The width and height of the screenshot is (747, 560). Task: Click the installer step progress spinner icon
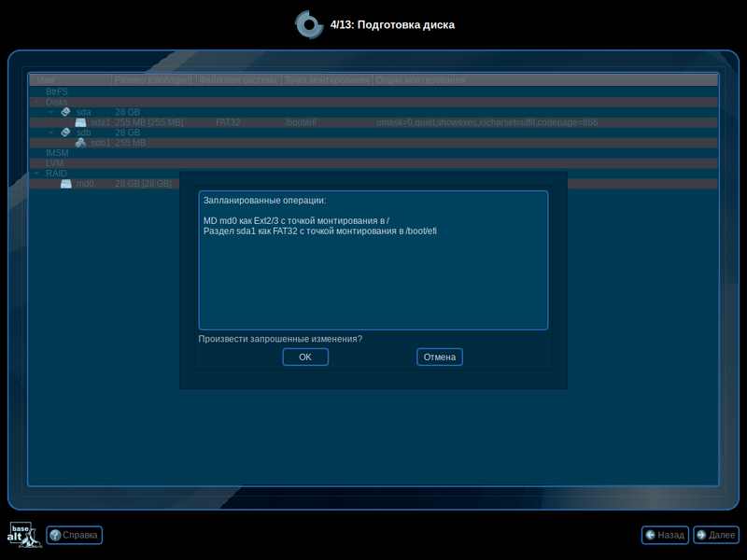point(309,24)
